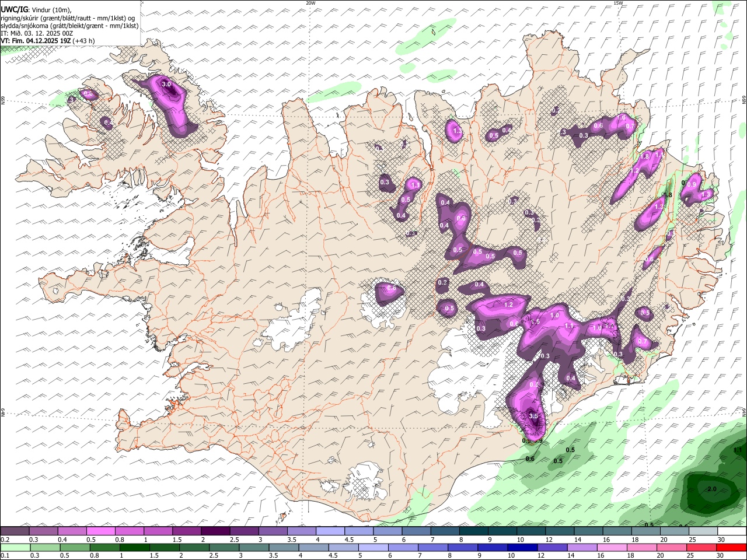The width and height of the screenshot is (747, 560).
Task: Click the '1.3' snowfall value on the east coast
Action: point(706,195)
